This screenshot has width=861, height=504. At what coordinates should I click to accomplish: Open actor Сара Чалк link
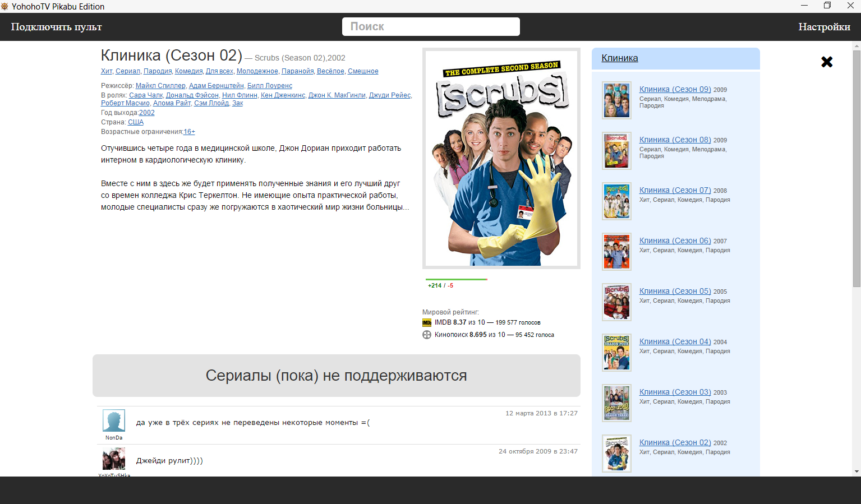(146, 95)
